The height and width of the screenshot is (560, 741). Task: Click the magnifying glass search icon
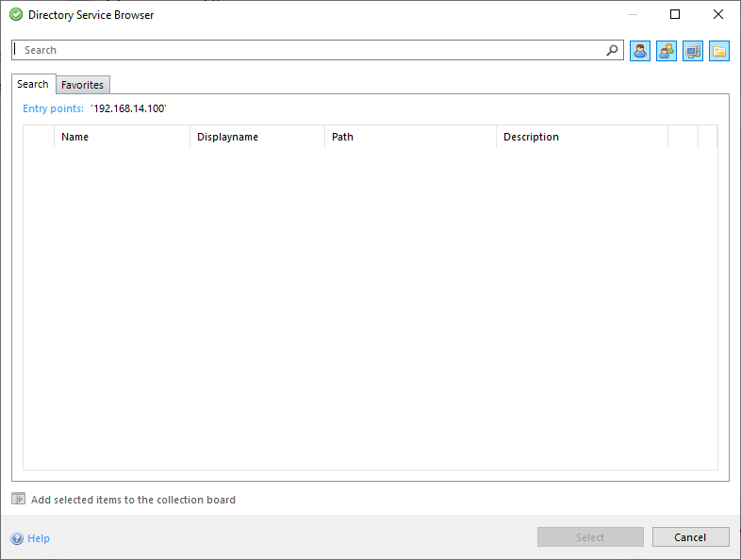(612, 51)
